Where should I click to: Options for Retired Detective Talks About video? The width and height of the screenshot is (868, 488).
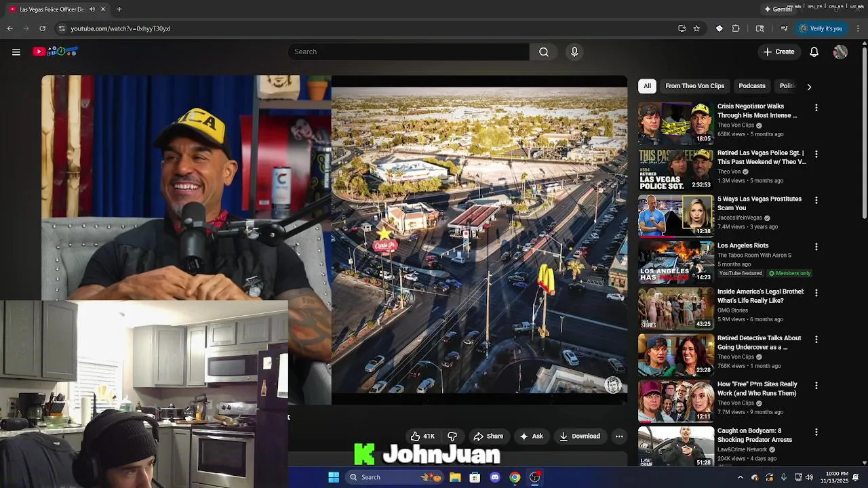click(x=816, y=339)
